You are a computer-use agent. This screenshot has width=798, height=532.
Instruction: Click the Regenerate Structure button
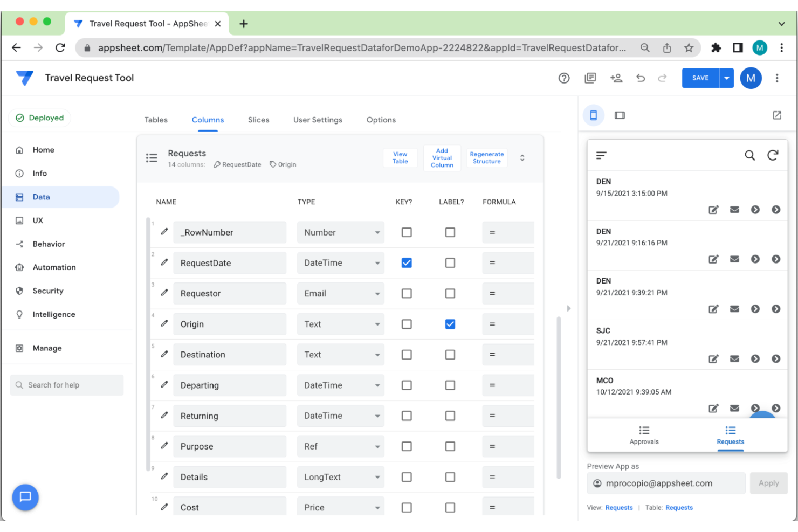[487, 157]
